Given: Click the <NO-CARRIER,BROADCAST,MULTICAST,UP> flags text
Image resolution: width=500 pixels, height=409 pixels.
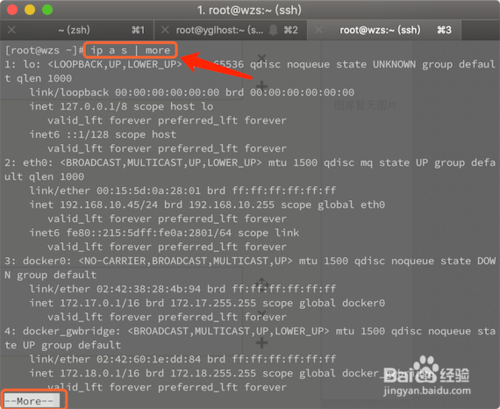Looking at the screenshot, I should pos(185,261).
